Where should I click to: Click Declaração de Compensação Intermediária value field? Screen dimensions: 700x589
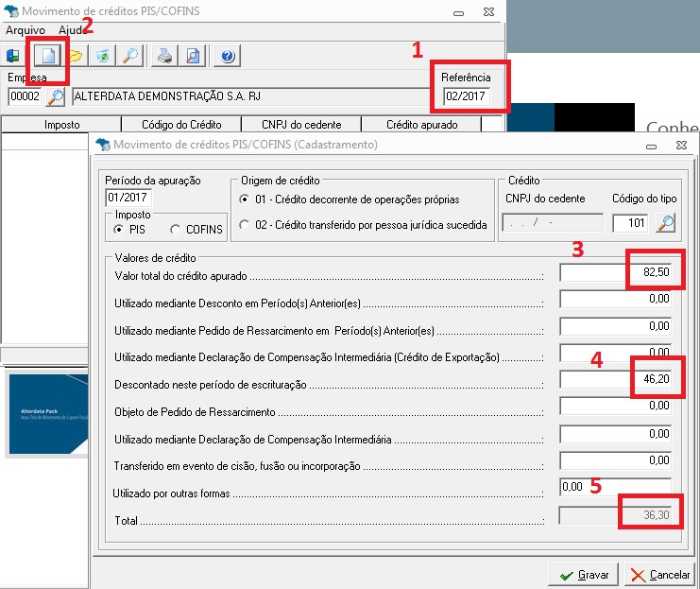point(615,434)
